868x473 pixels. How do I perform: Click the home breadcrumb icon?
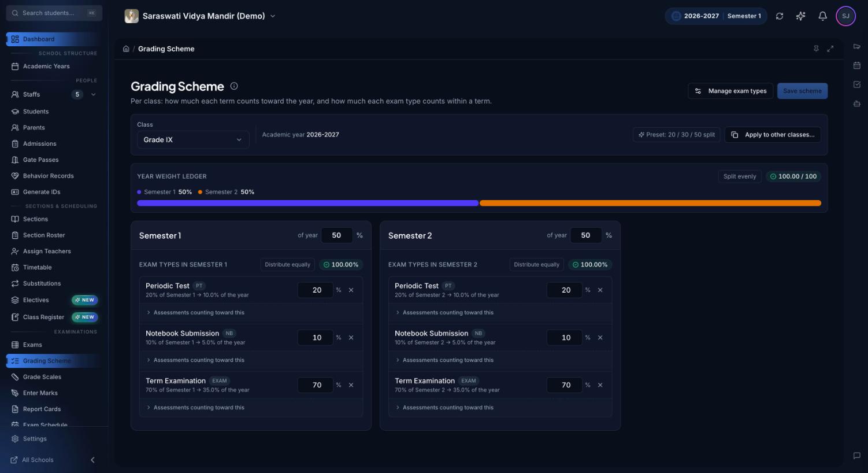coord(126,49)
